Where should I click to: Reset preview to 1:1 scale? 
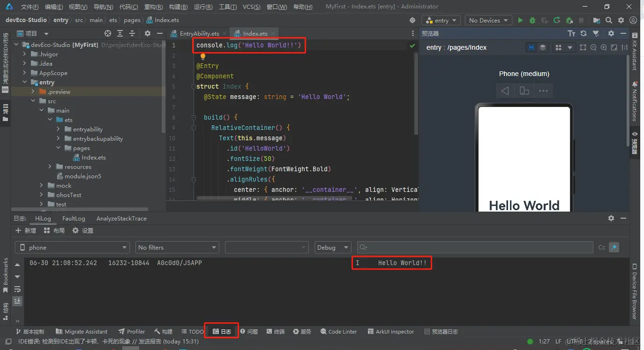(x=624, y=47)
